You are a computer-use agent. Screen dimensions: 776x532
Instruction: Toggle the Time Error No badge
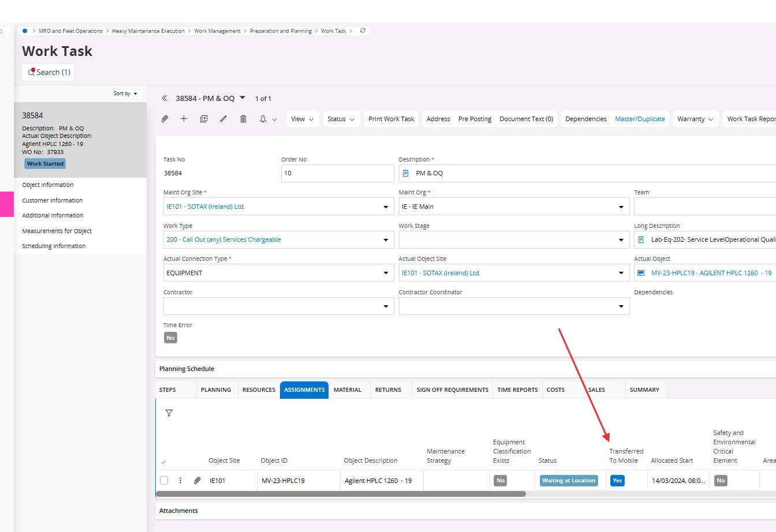(x=170, y=338)
